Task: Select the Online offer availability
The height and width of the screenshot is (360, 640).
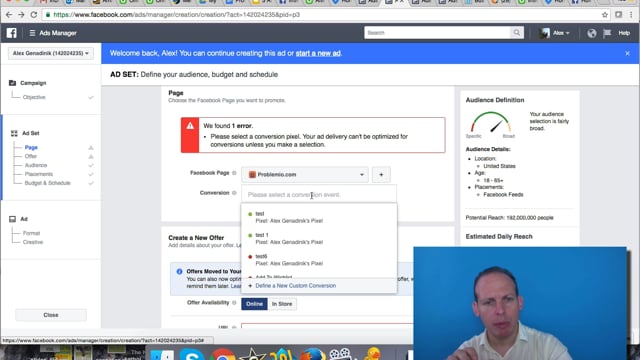Action: point(254,304)
